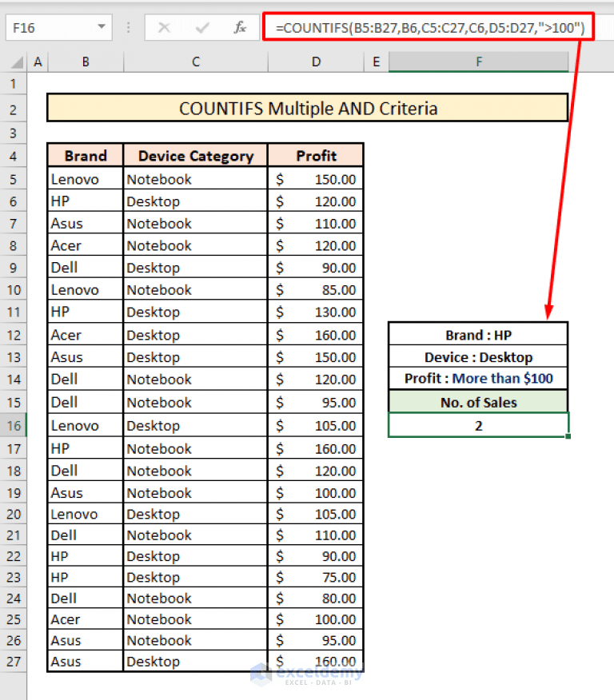614x700 pixels.
Task: Select cell C18 containing Notebook
Action: pyautogui.click(x=196, y=471)
